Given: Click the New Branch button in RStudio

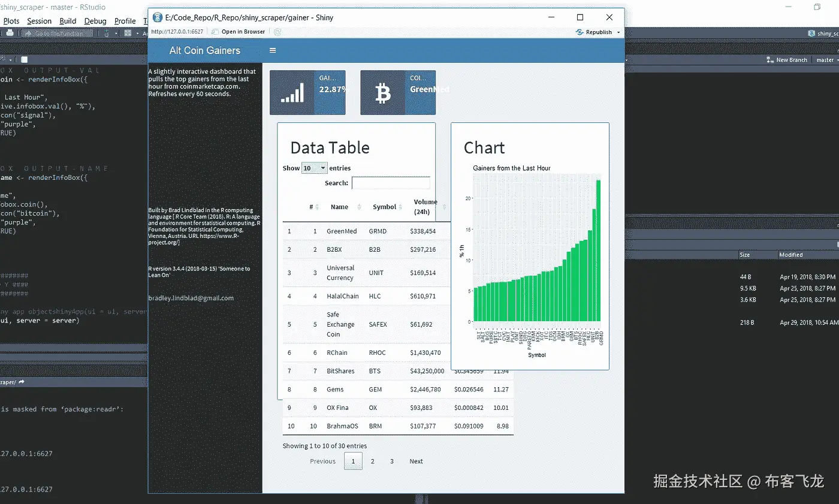Looking at the screenshot, I should (x=787, y=60).
